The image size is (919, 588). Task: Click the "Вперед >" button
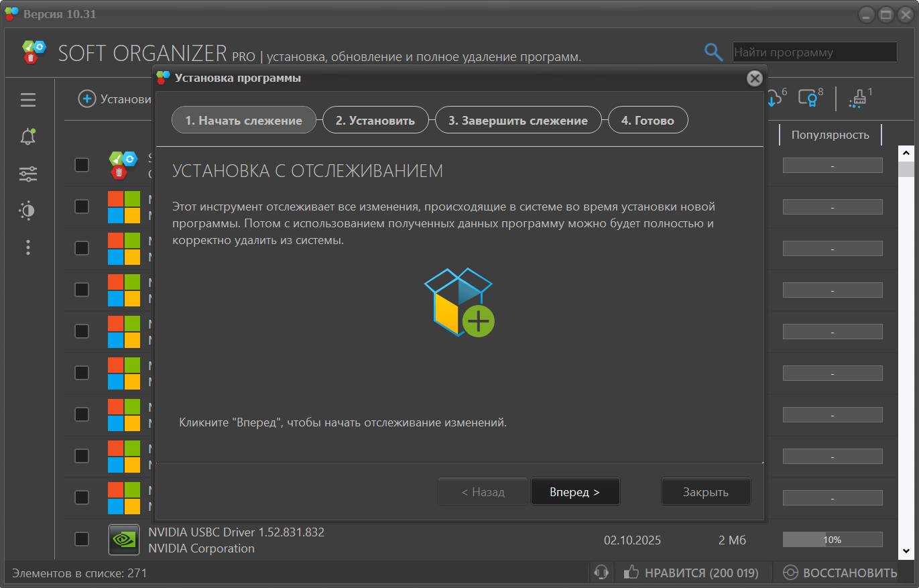575,491
